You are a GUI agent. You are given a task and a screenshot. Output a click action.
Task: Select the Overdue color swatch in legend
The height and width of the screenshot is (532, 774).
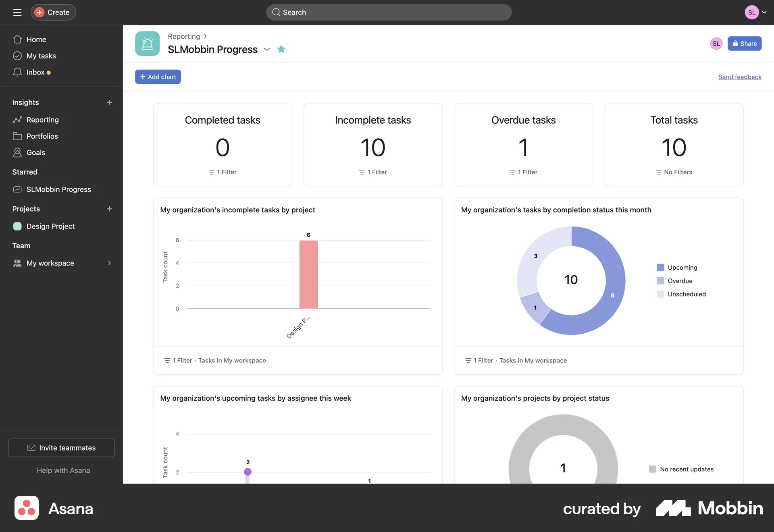660,281
